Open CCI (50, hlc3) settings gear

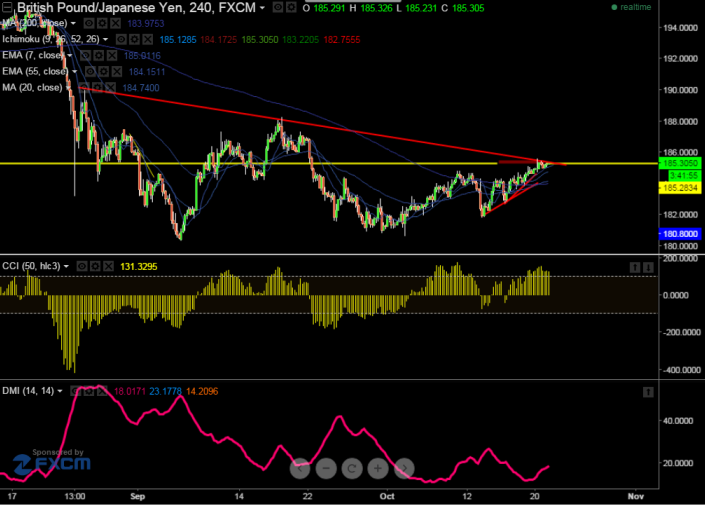click(95, 267)
